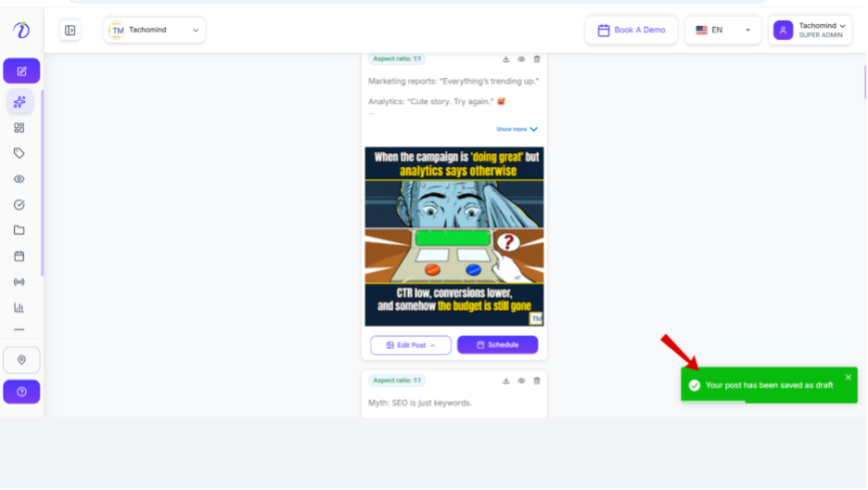
Task: Click the Schedule button
Action: point(498,345)
